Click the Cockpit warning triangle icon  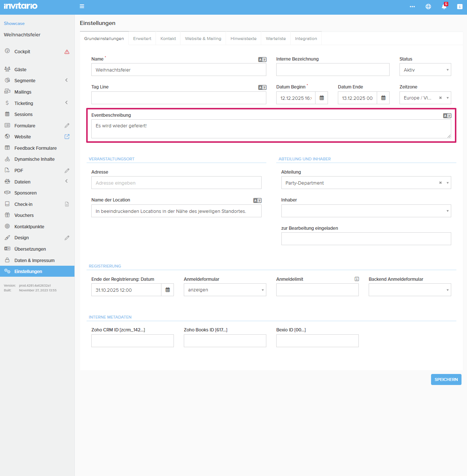(67, 52)
